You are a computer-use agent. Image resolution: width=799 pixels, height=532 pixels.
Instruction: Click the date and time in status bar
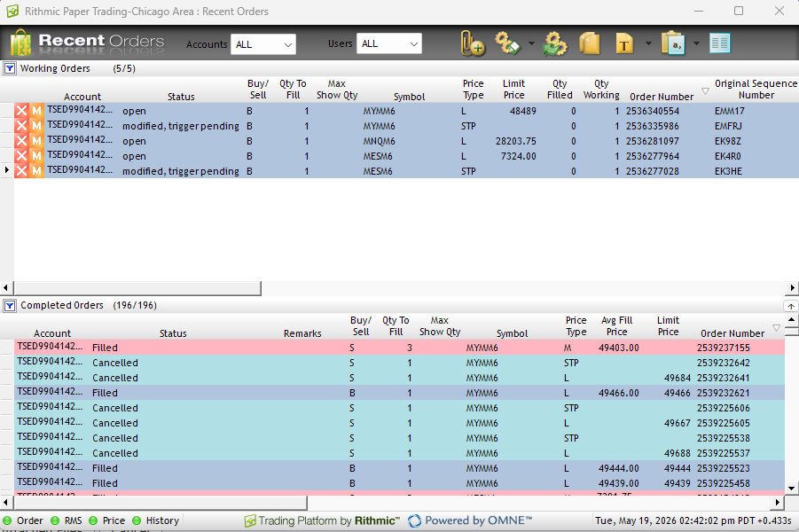point(693,520)
